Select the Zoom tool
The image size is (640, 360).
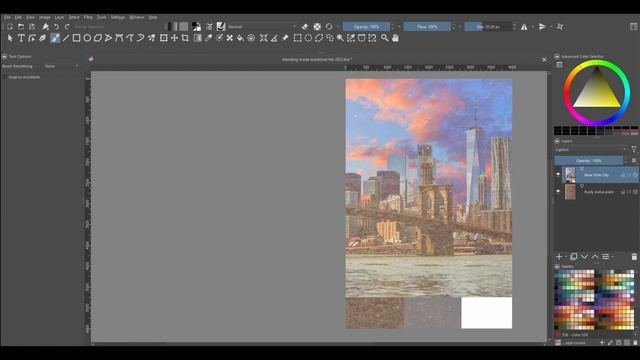pyautogui.click(x=384, y=38)
